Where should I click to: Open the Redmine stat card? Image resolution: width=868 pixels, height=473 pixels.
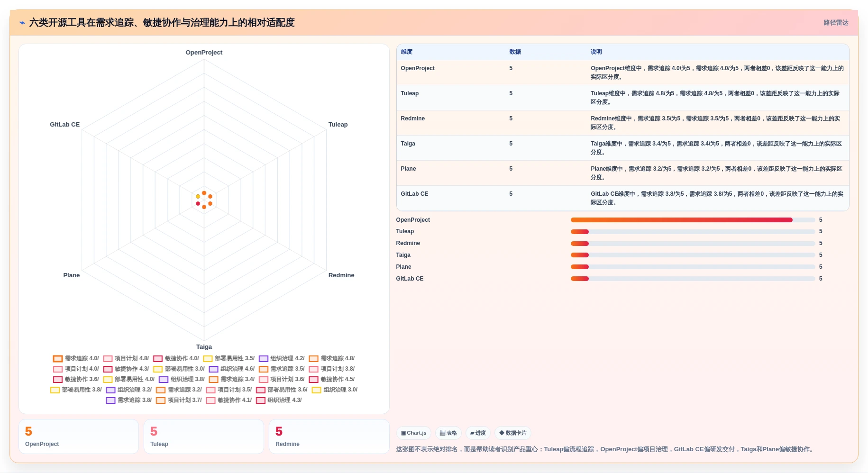point(329,437)
